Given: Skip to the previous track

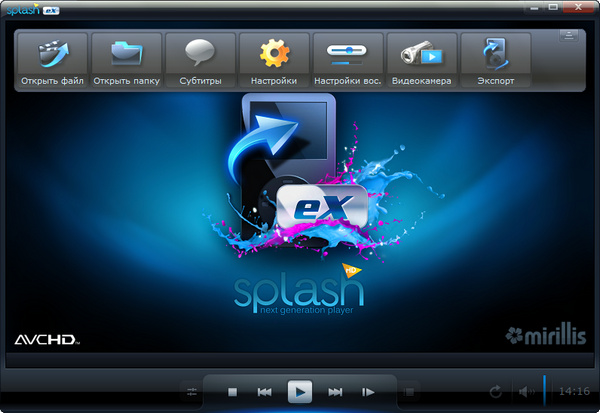Looking at the screenshot, I should (x=264, y=392).
